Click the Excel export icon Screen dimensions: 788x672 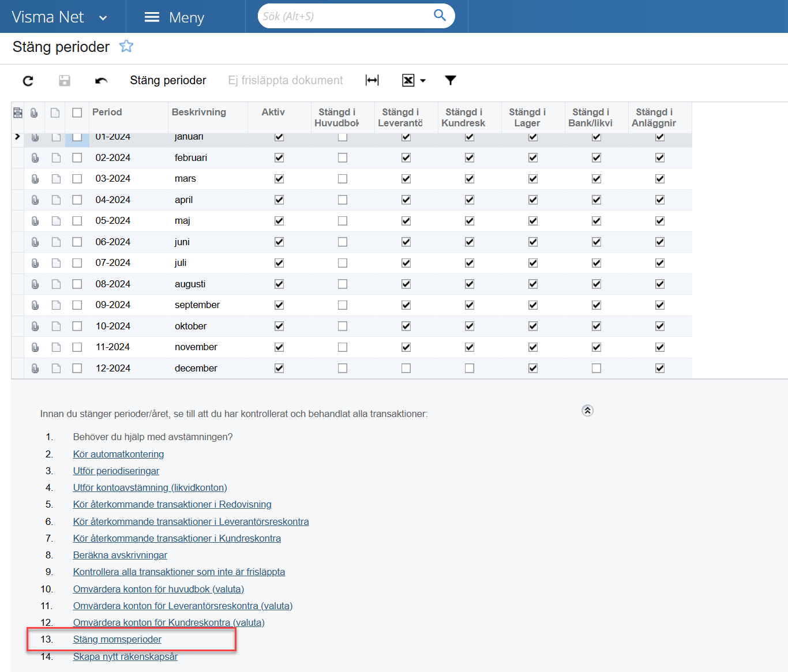(x=408, y=80)
